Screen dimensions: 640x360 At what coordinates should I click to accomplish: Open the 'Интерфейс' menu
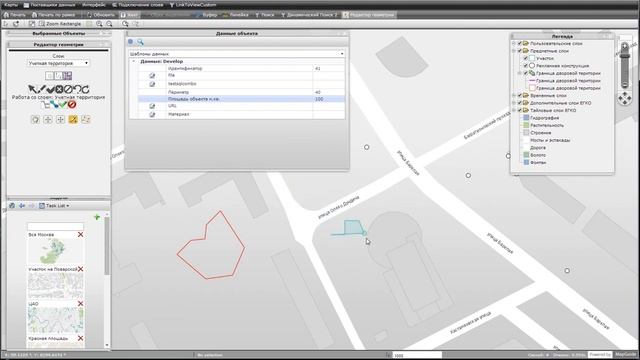(93, 5)
